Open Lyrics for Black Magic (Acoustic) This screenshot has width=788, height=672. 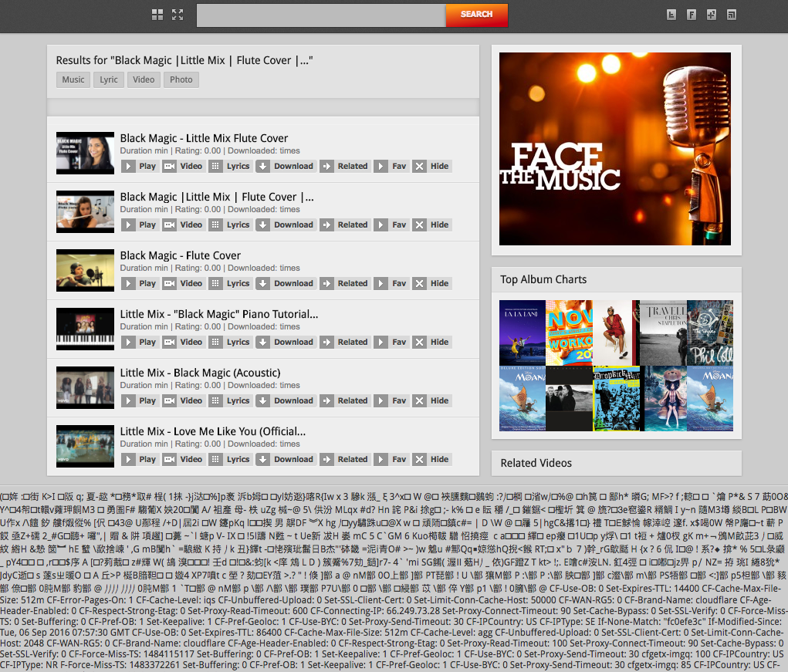[230, 400]
